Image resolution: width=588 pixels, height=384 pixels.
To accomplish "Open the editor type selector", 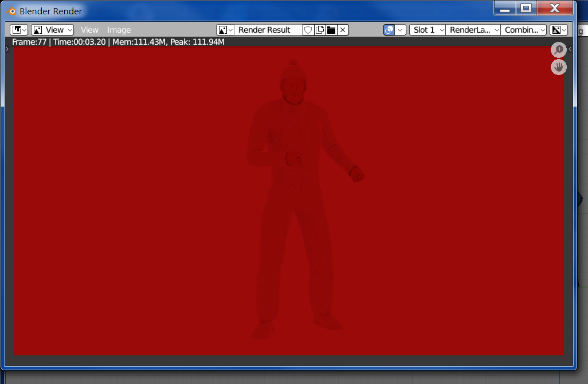I will [x=19, y=30].
